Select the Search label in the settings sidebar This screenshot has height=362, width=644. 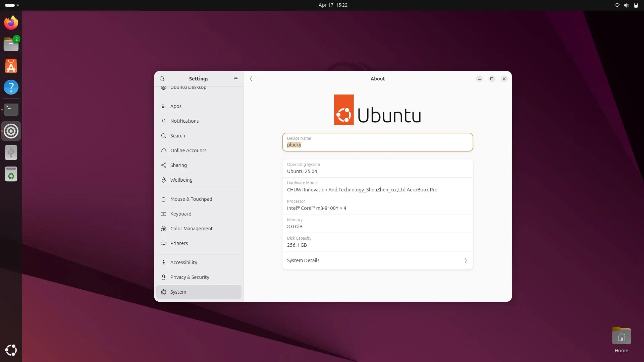[177, 136]
